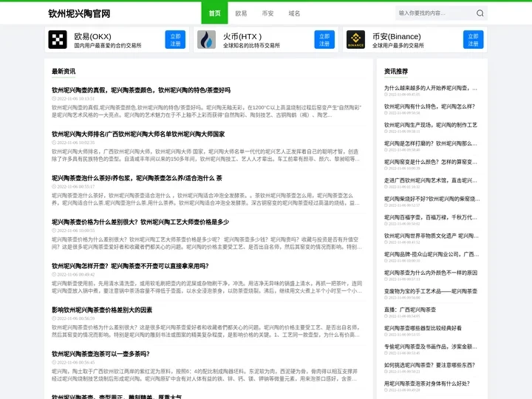Open sidebar link 钦州坭兴陶有什么特色
The height and width of the screenshot is (399, 532).
click(x=429, y=106)
